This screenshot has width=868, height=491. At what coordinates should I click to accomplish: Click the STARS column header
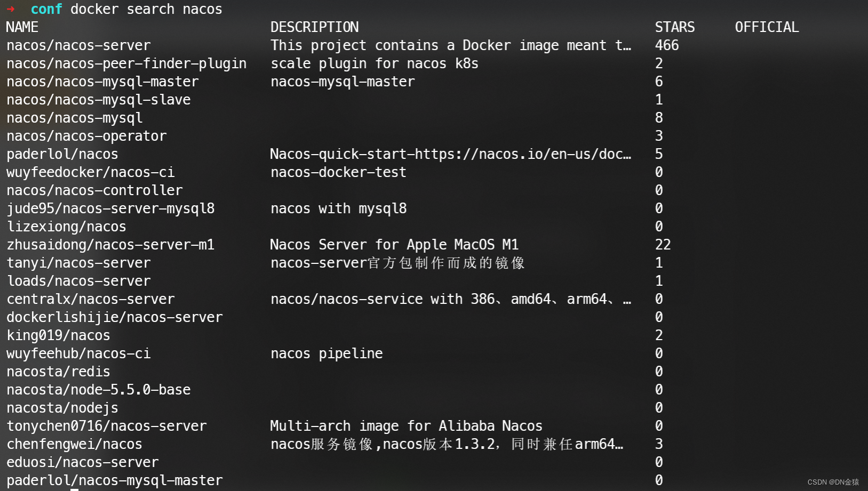675,27
